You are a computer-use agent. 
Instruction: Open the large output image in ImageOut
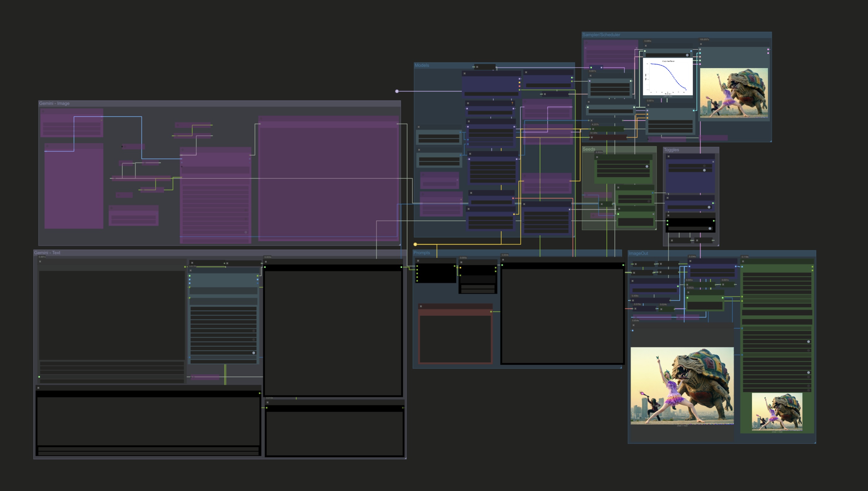[x=682, y=386]
